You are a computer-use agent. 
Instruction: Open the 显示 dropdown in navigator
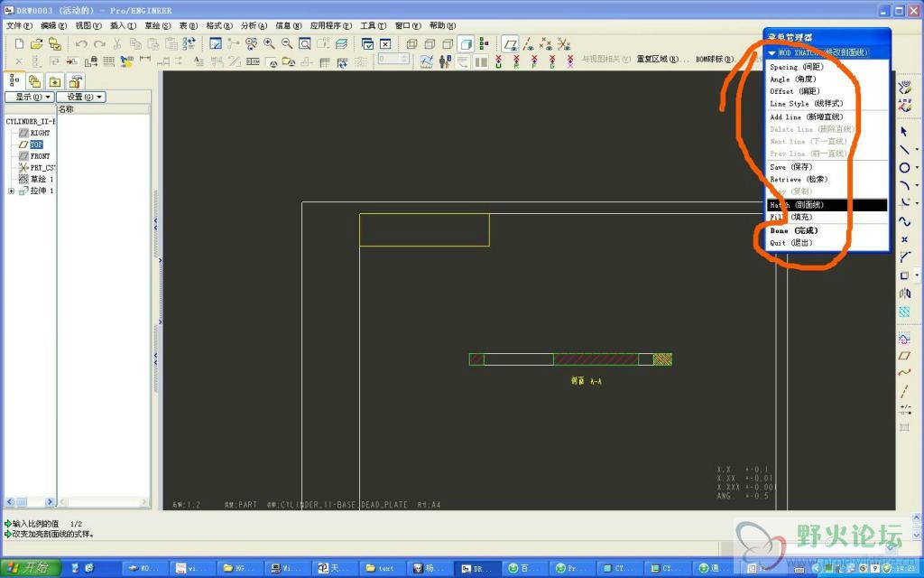30,97
